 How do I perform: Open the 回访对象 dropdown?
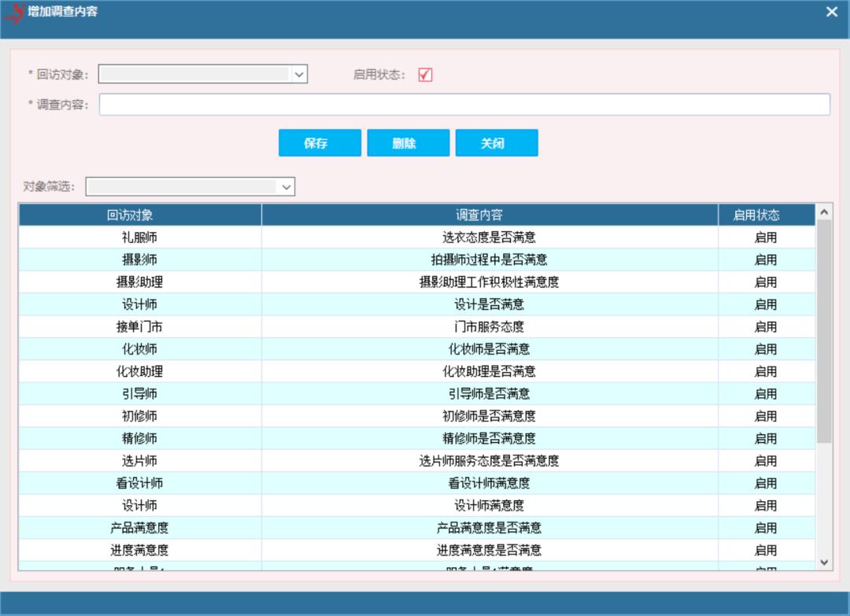[299, 75]
